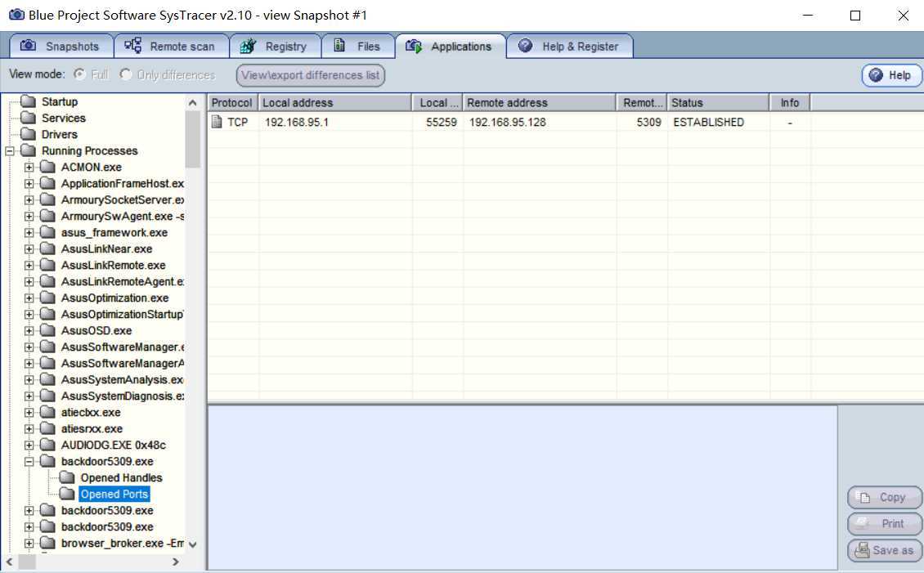The width and height of the screenshot is (924, 573).
Task: Expand the AUDIODG.EXE 0x48c node
Action: pyautogui.click(x=29, y=445)
